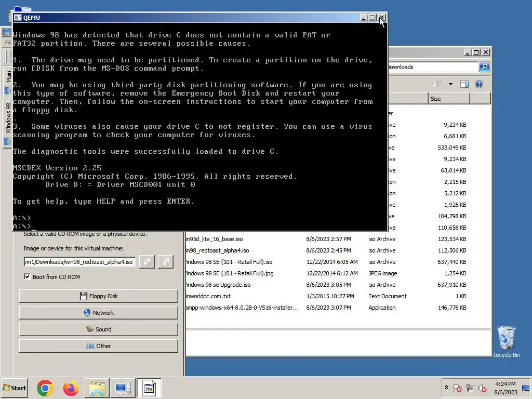Click the Action Center flag tray icon
This screenshot has height=399, width=532.
click(x=457, y=388)
